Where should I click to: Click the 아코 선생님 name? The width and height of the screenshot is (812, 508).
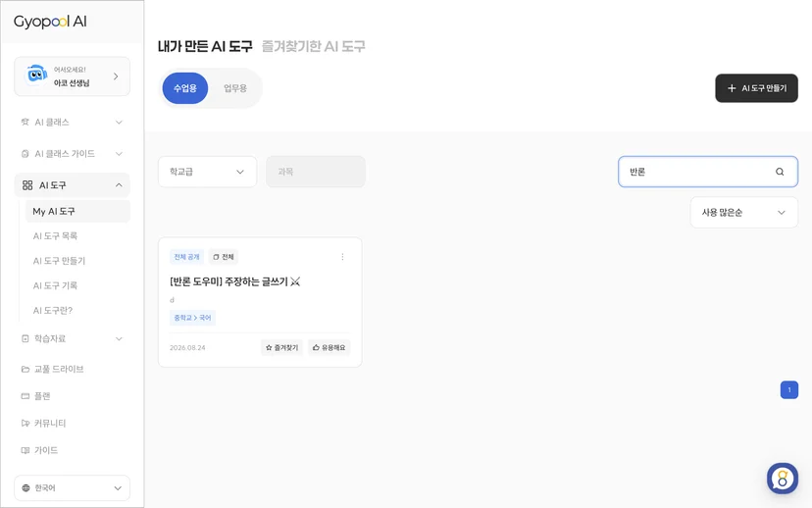click(72, 82)
